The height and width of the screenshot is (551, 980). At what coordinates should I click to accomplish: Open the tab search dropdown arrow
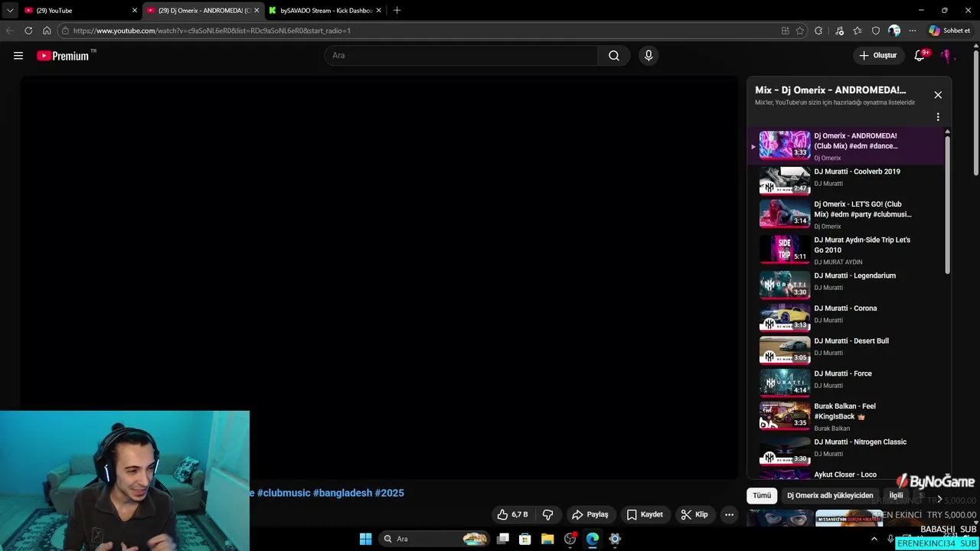[x=10, y=11]
